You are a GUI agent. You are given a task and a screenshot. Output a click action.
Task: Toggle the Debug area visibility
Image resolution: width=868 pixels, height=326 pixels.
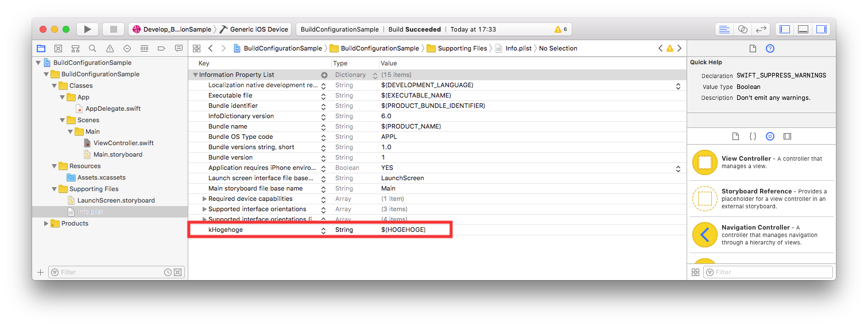(x=803, y=29)
